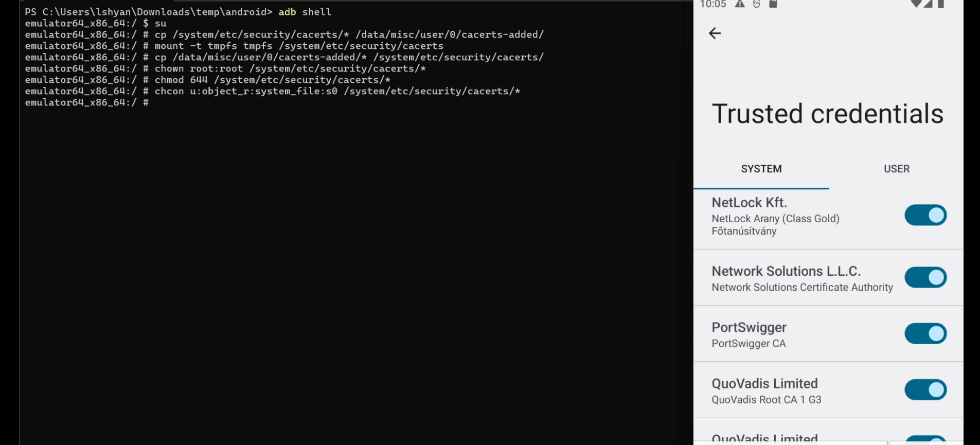Click the SD card status bar icon

pos(773,4)
